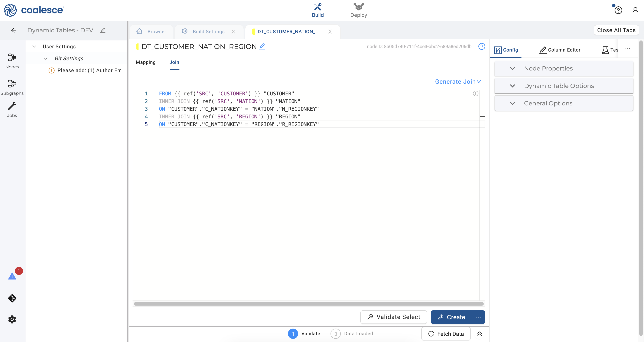Open the Git diamond icon
Image resolution: width=644 pixels, height=342 pixels.
pyautogui.click(x=12, y=298)
